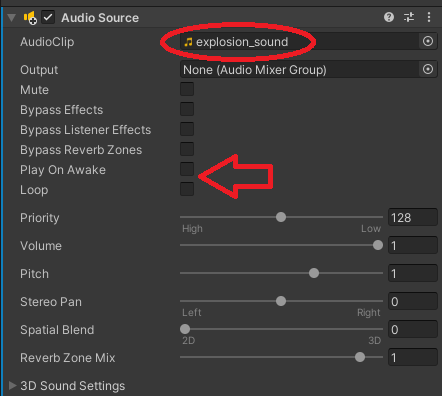
Task: Click the Bypass Listener Effects label
Action: 85,130
